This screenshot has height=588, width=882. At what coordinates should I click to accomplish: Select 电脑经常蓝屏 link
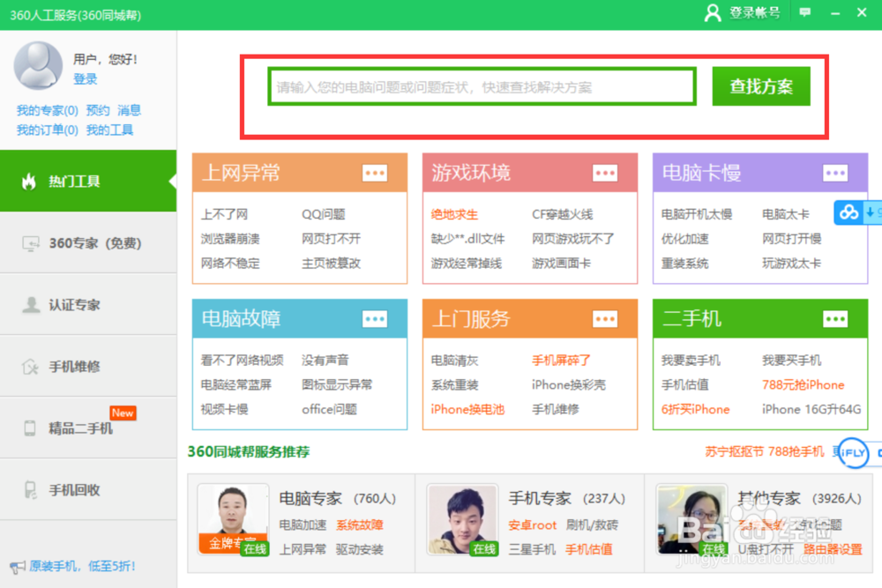pyautogui.click(x=236, y=384)
